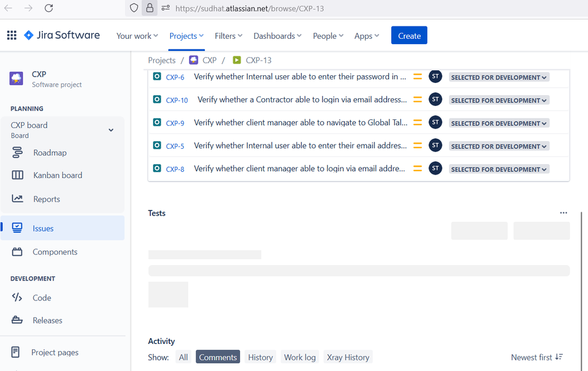
Task: Open the Projects dropdown menu
Action: pyautogui.click(x=187, y=36)
